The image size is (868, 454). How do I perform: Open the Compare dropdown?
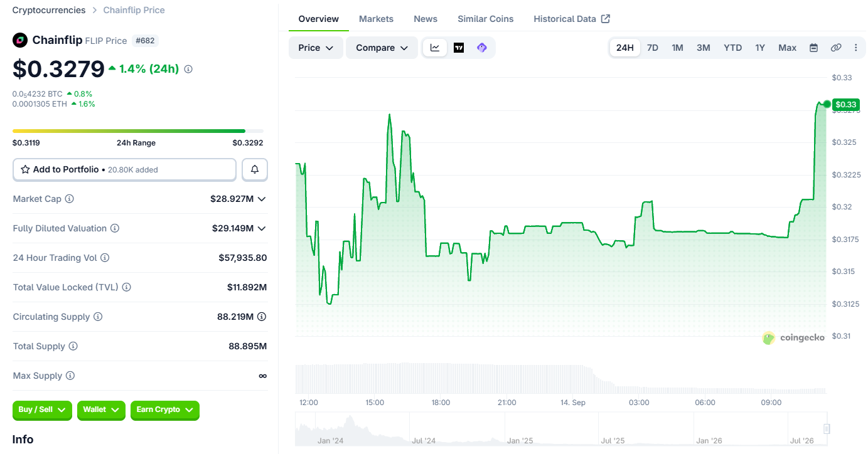click(x=382, y=48)
